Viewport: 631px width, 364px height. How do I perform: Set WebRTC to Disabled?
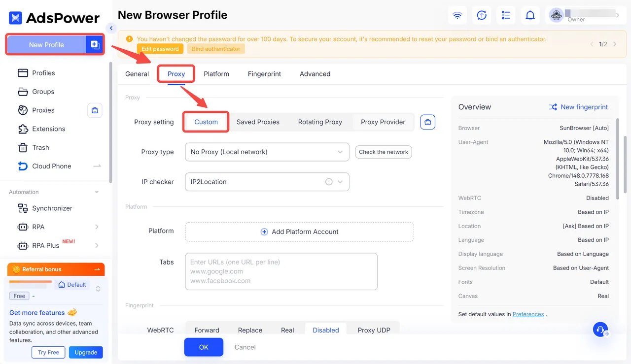point(326,330)
